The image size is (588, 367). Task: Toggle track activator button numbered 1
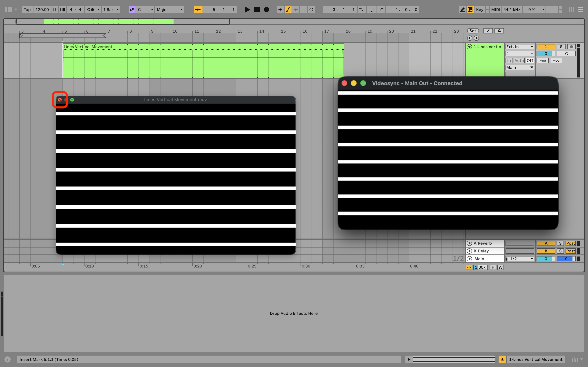[x=546, y=47]
